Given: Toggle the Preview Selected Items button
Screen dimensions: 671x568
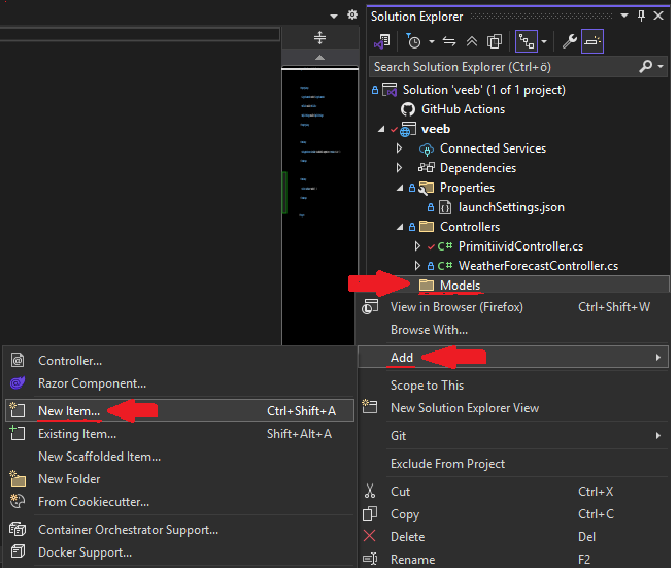Looking at the screenshot, I should pyautogui.click(x=592, y=41).
